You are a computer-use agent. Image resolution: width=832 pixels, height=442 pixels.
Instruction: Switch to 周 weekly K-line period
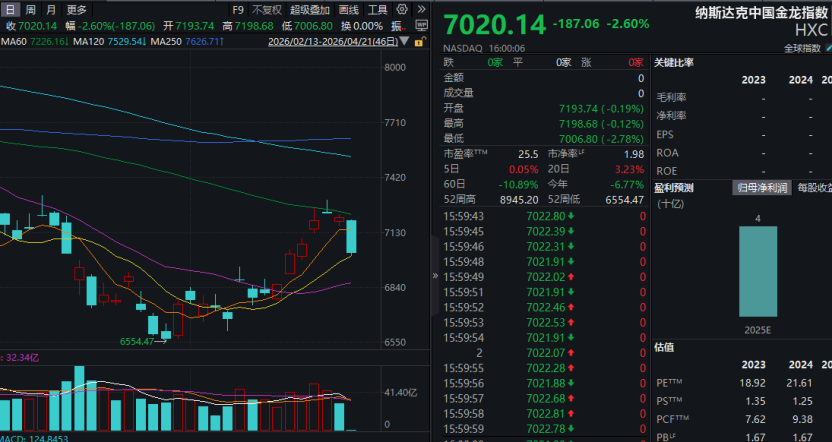pyautogui.click(x=29, y=10)
